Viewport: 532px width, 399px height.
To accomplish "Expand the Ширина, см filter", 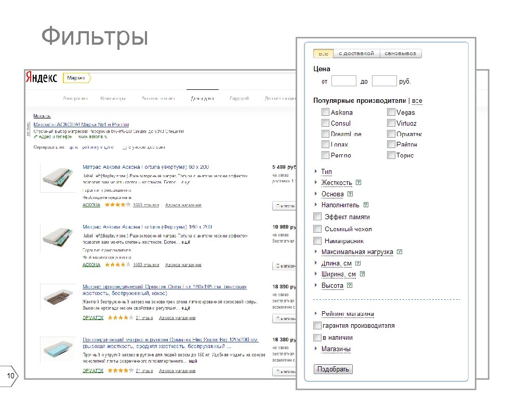I will pyautogui.click(x=339, y=274).
